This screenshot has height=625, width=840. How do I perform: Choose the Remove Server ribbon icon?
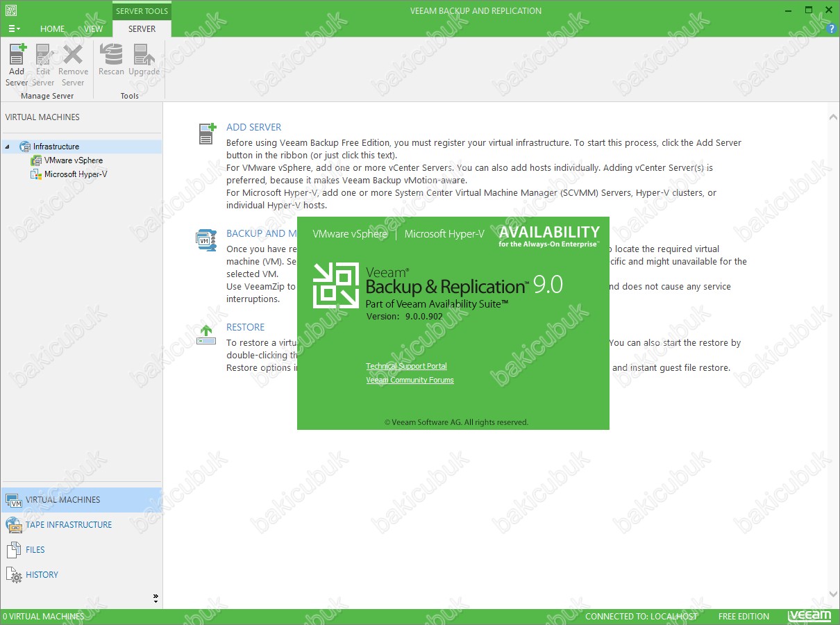[x=73, y=65]
